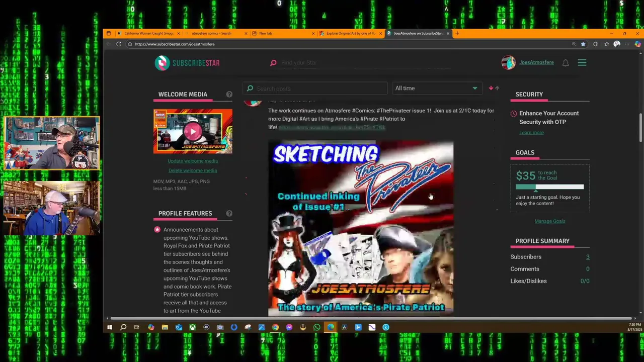Go back with the browser back arrow

click(108, 44)
